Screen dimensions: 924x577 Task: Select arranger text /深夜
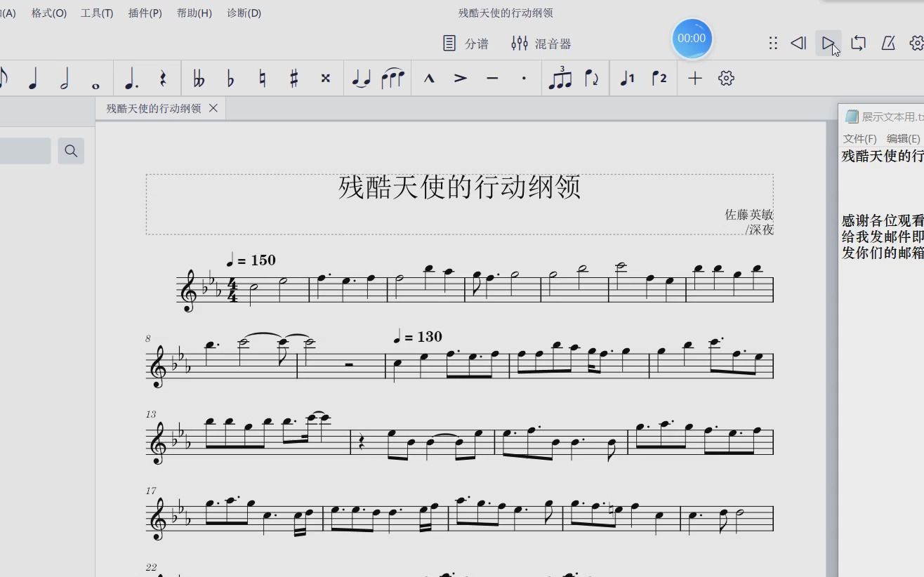click(x=760, y=230)
